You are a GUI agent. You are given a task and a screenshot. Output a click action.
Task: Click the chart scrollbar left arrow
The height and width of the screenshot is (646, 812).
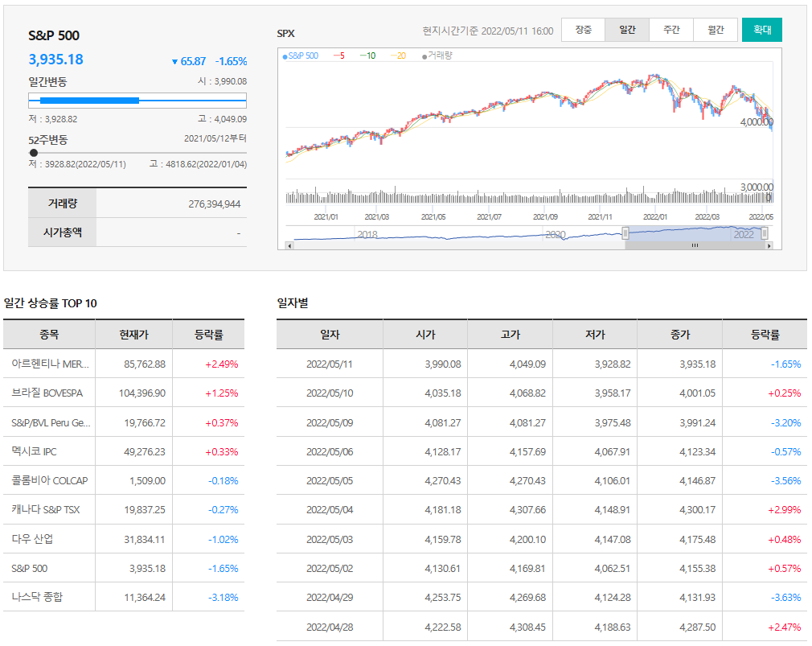pyautogui.click(x=290, y=245)
